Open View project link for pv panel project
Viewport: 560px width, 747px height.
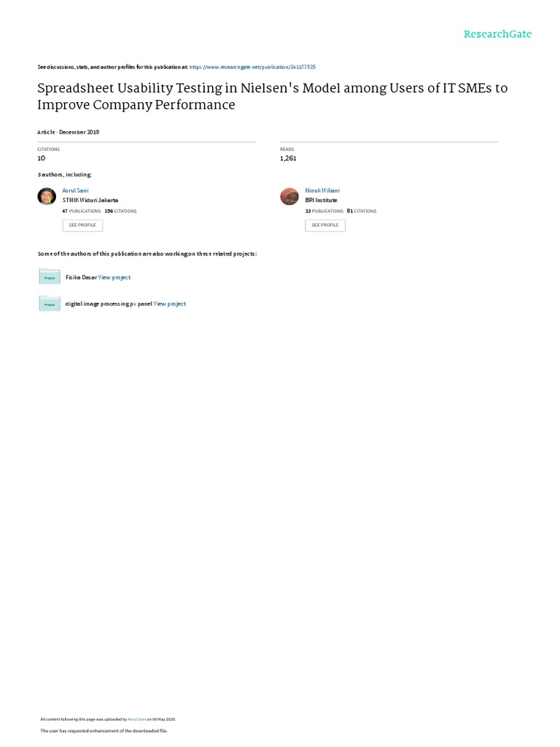point(169,303)
